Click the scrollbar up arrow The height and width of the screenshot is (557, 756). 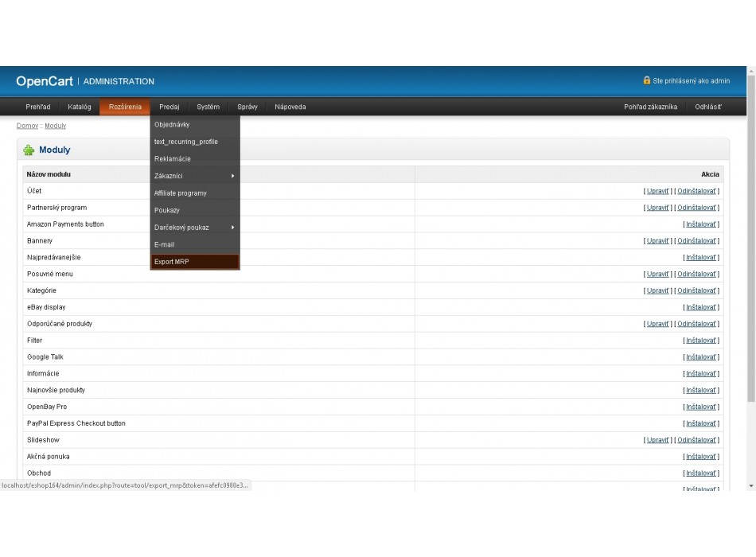751,71
